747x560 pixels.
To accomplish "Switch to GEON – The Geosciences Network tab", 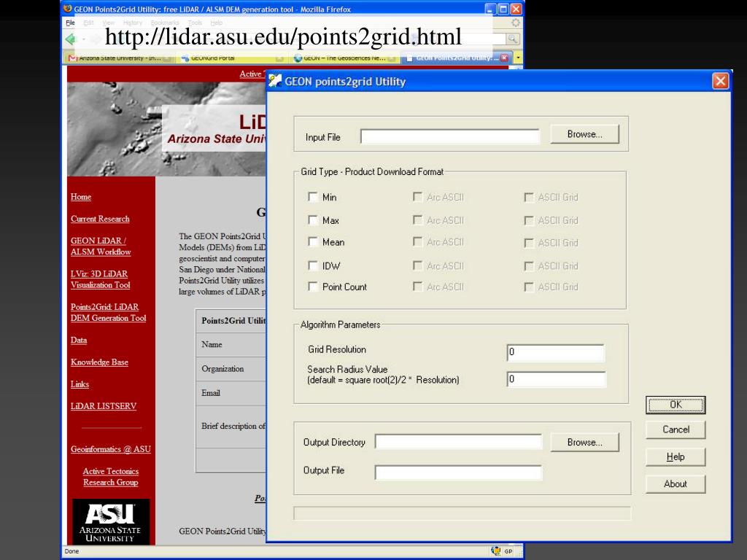I will coord(344,58).
